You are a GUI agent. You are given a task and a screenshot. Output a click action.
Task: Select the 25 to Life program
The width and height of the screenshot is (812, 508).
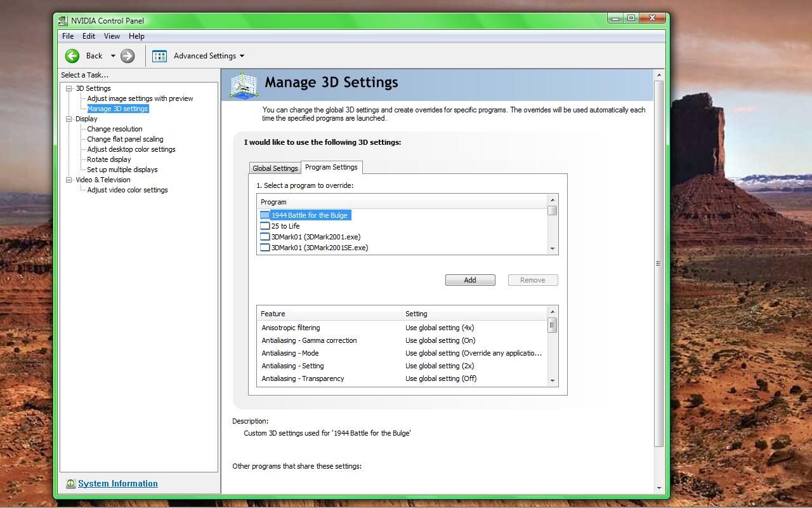tap(285, 226)
